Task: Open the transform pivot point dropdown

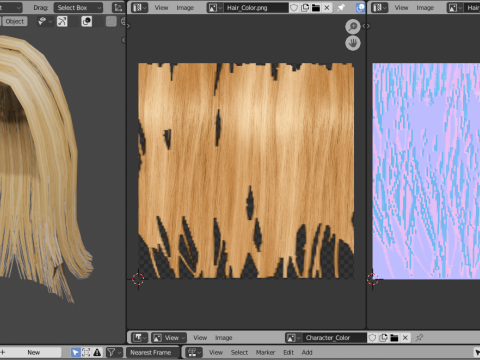Action: point(46,21)
